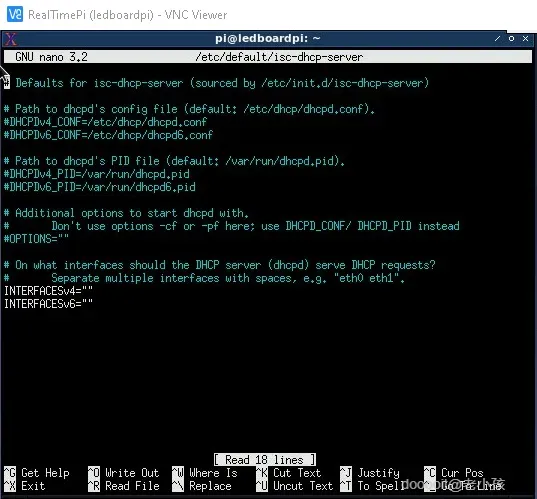Open the xterm X icon menu
The height and width of the screenshot is (499, 537).
click(10, 39)
